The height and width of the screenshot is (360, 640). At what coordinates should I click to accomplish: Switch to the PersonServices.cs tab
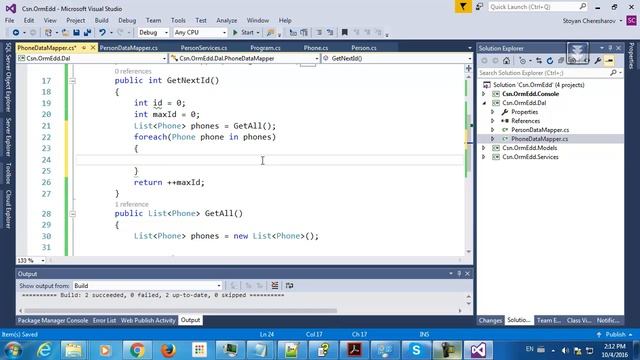pyautogui.click(x=204, y=48)
